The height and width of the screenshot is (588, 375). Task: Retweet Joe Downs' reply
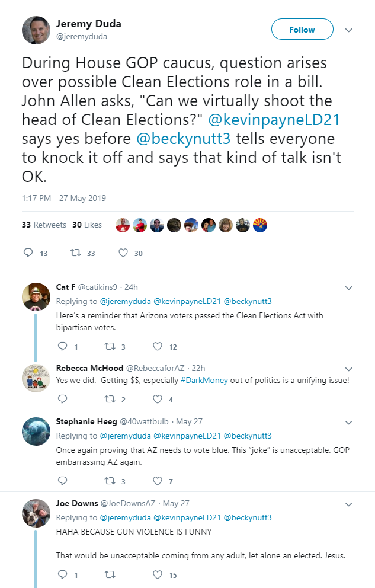pos(110,574)
